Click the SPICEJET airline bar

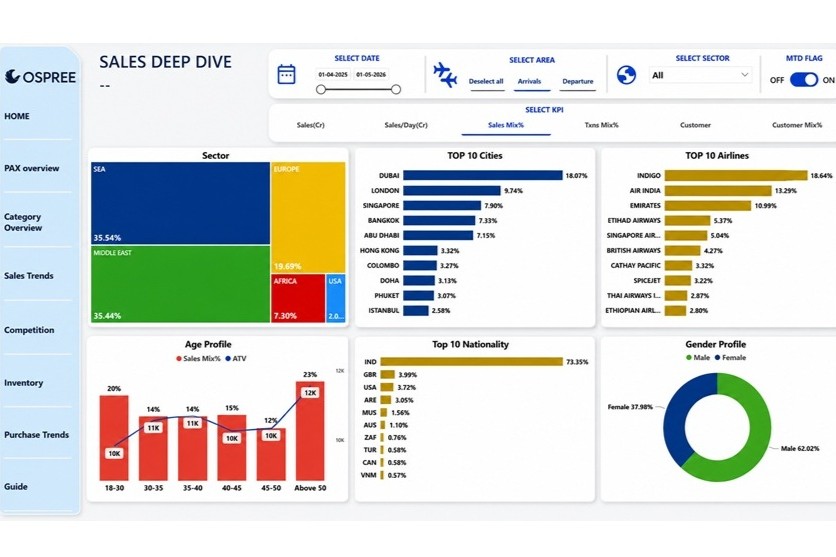tap(677, 280)
